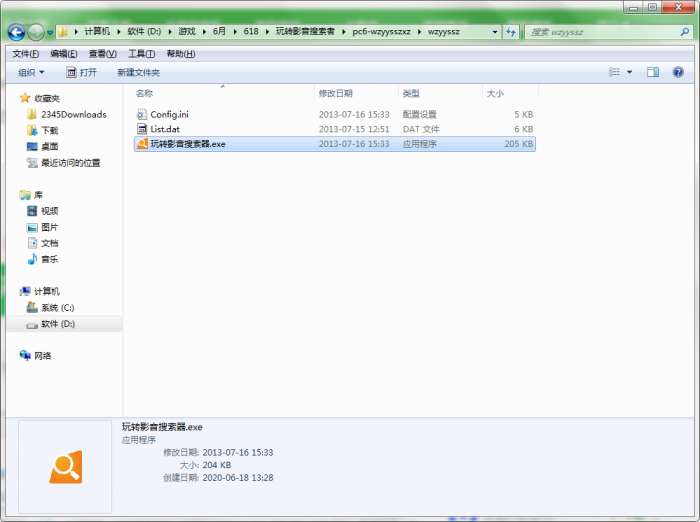Select 软件 (D:) drive in sidebar
Screen dimensions: 700x522
(x=58, y=324)
